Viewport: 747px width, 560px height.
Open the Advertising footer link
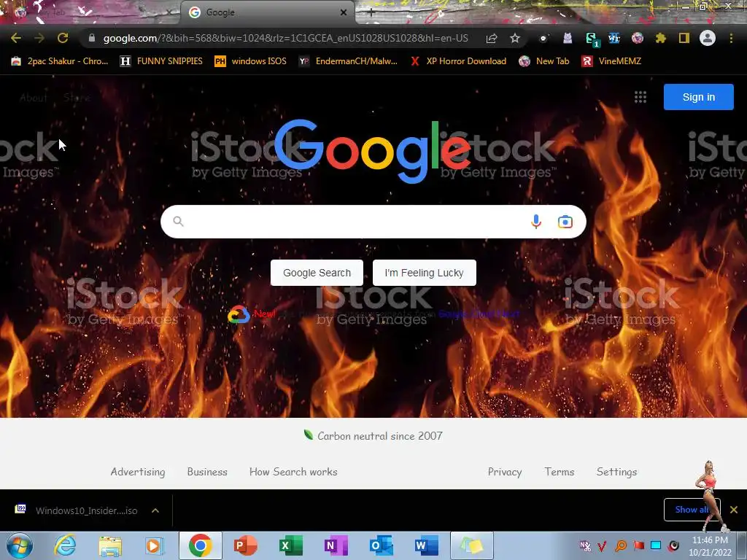point(138,472)
